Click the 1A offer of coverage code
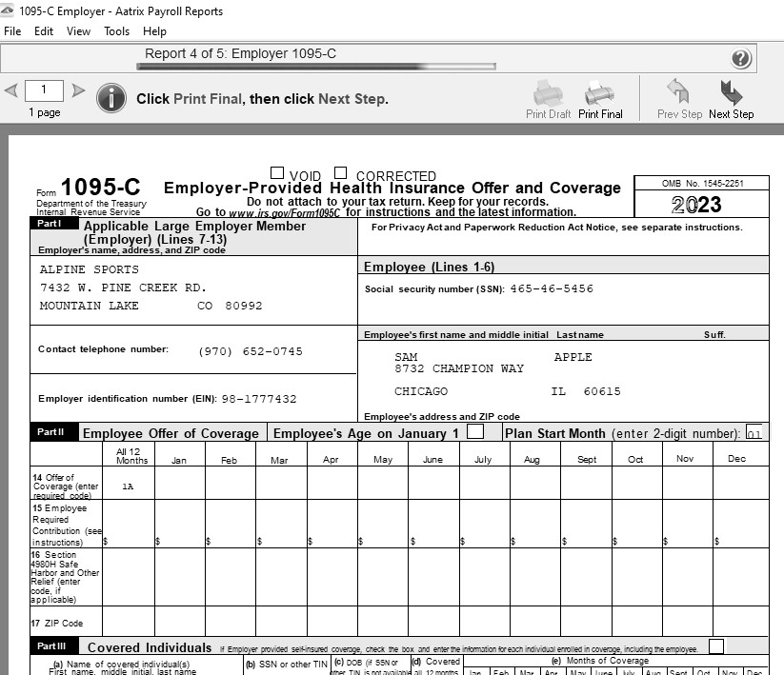The height and width of the screenshot is (675, 784). [x=128, y=486]
